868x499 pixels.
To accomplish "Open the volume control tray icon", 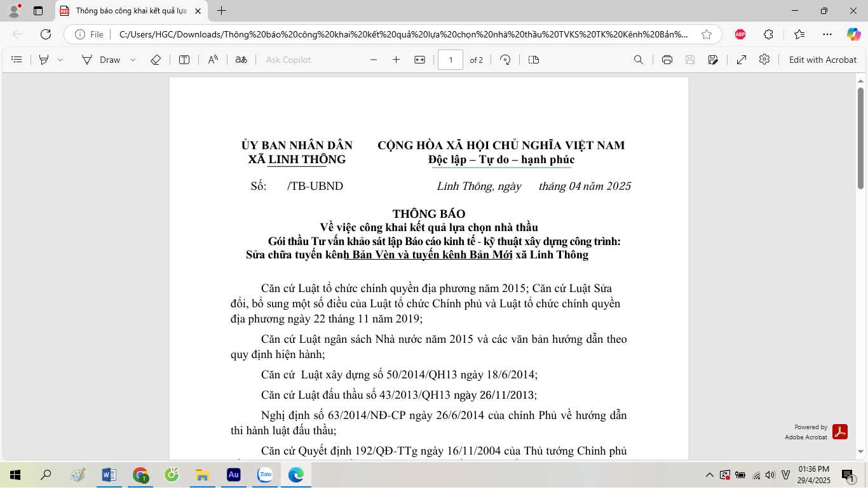I will pyautogui.click(x=771, y=475).
